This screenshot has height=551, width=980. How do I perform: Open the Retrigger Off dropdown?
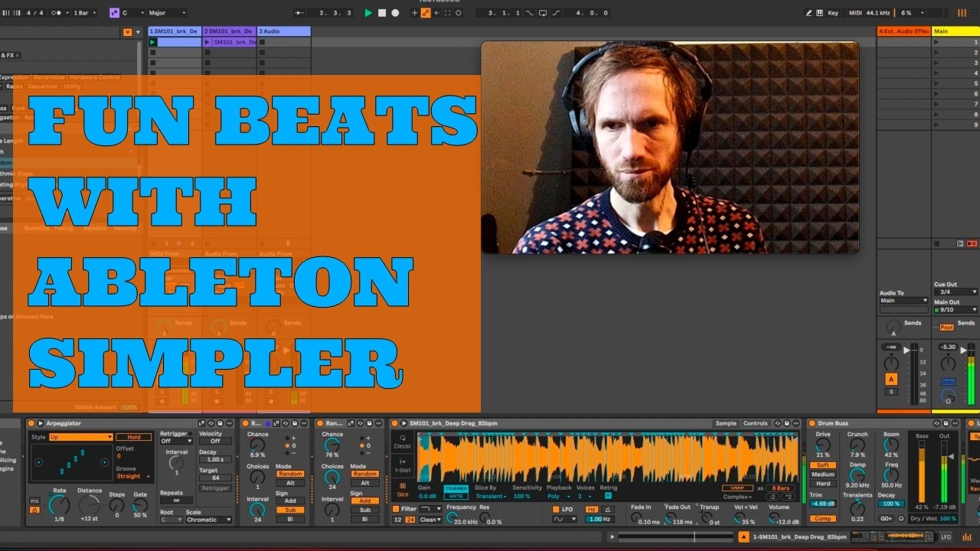pos(175,441)
